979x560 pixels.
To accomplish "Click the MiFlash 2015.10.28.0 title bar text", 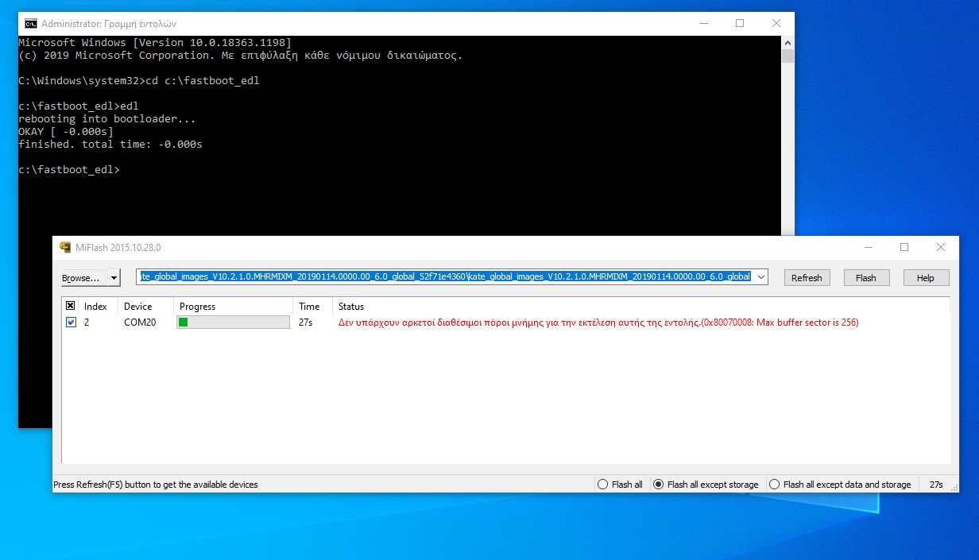I will point(118,248).
